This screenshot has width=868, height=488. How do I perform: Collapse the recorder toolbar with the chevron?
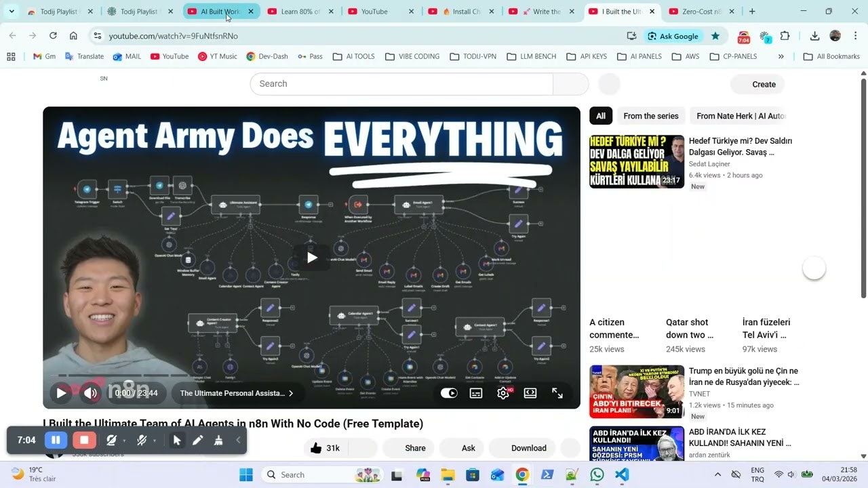pos(238,441)
